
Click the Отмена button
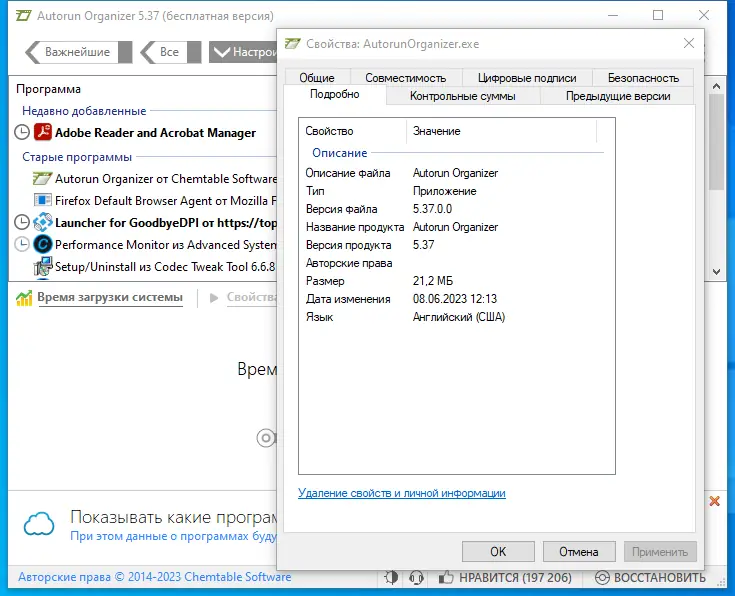(579, 551)
